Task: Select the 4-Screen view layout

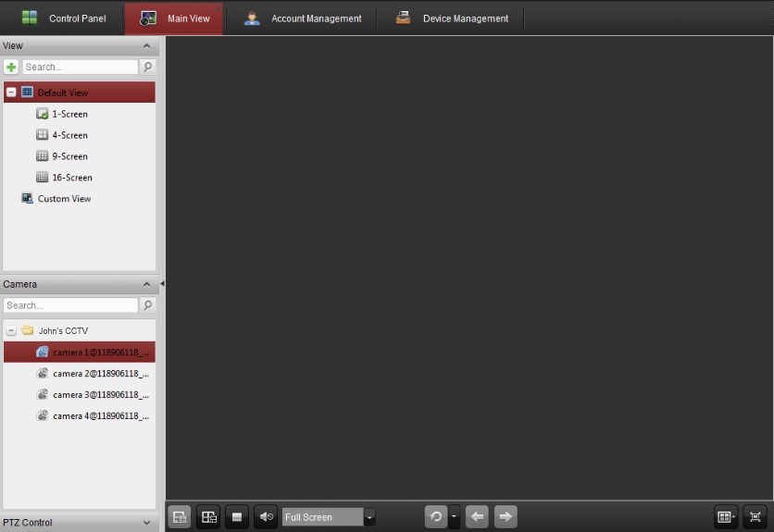Action: (69, 135)
